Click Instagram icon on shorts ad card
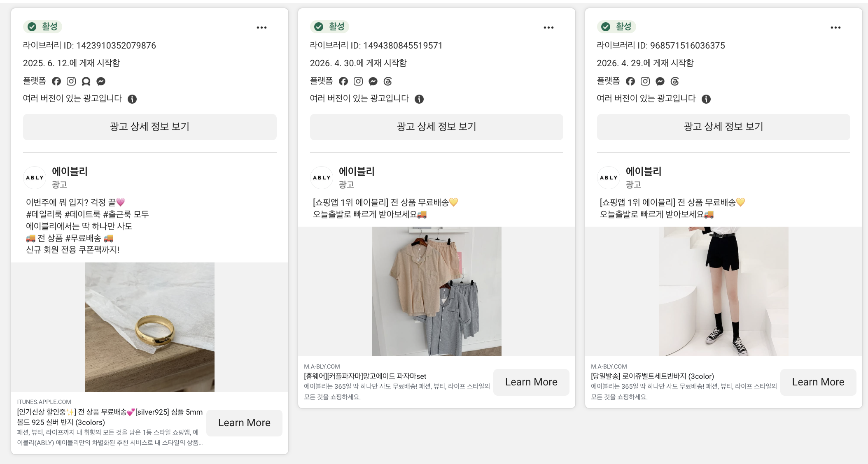Screen dimensions: 868x464 point(645,81)
